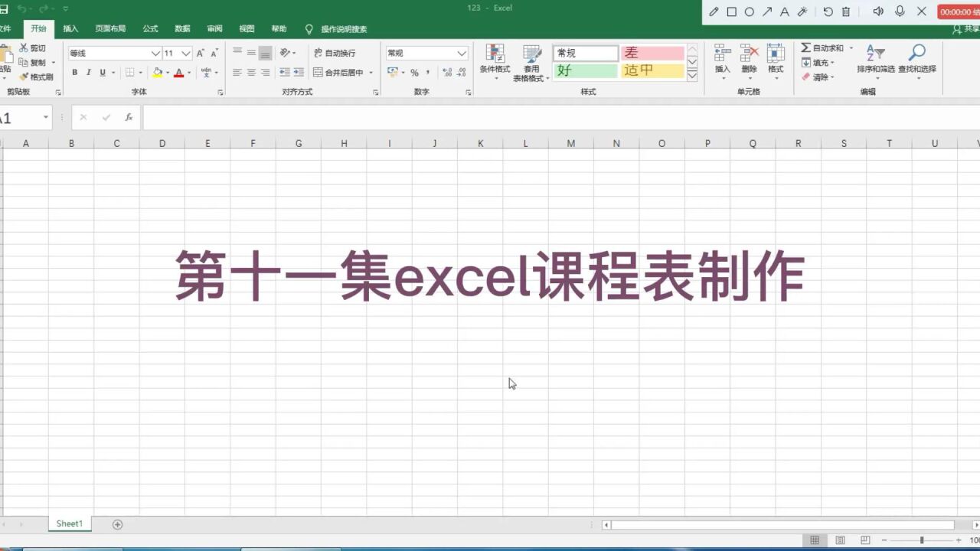Copy selection with the 复制 icon
Screen dimensions: 980x551
click(x=24, y=62)
